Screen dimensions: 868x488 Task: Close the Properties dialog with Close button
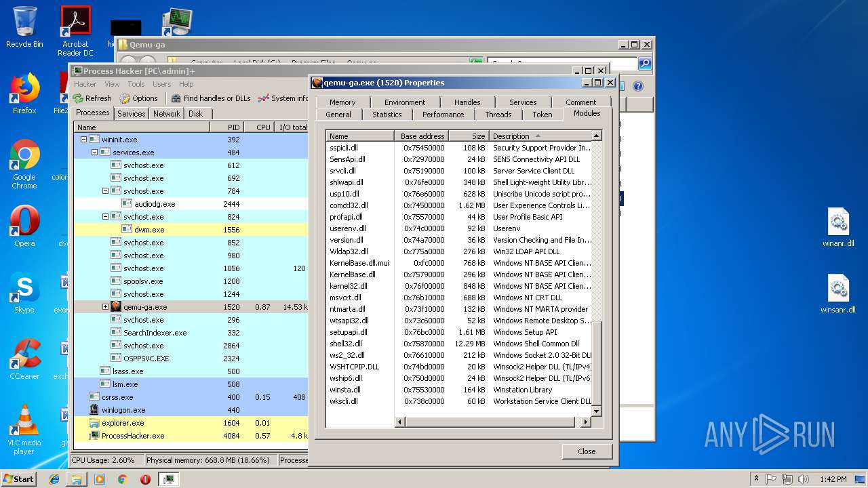click(587, 451)
